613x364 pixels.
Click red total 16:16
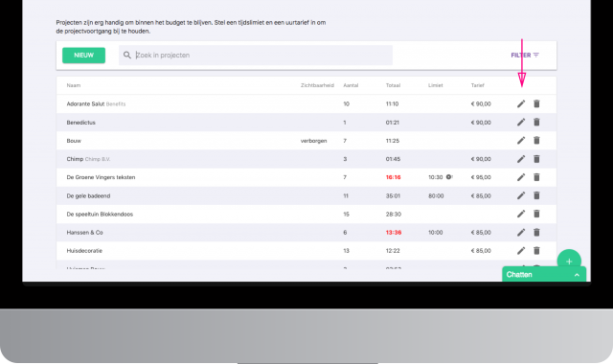(x=394, y=177)
